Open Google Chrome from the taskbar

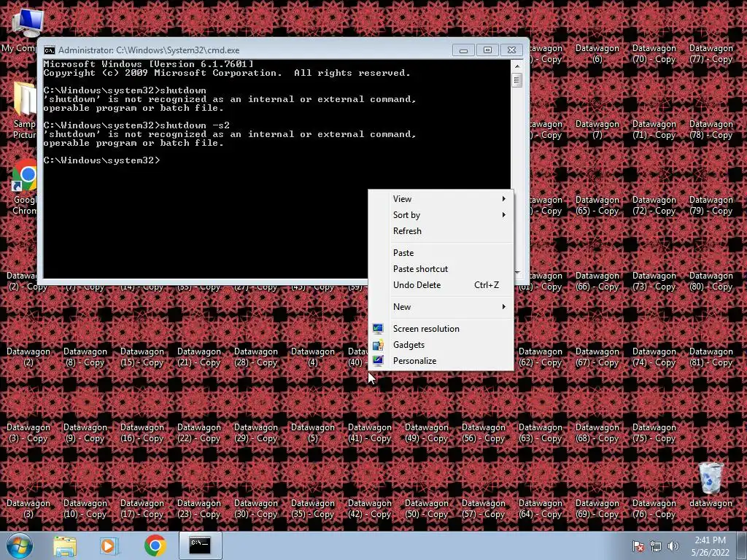click(x=155, y=545)
